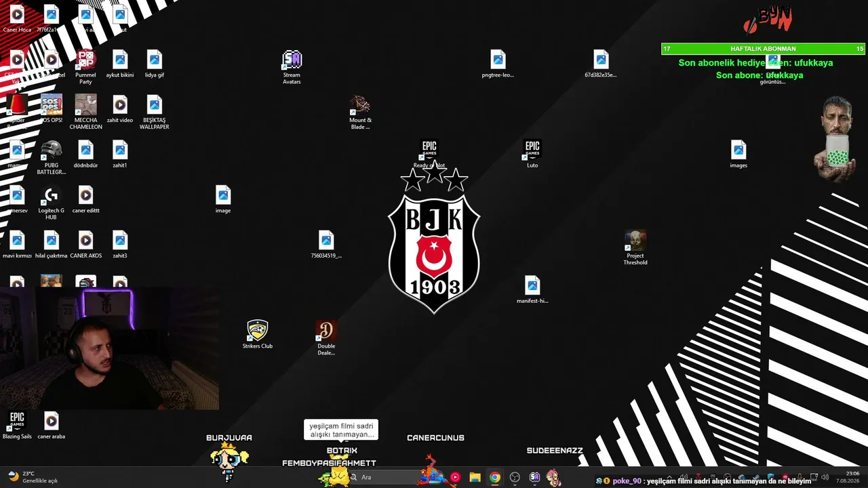Screen dimensions: 868x488
Task: Launch the SOS OPS! game shortcut
Action: click(x=52, y=108)
